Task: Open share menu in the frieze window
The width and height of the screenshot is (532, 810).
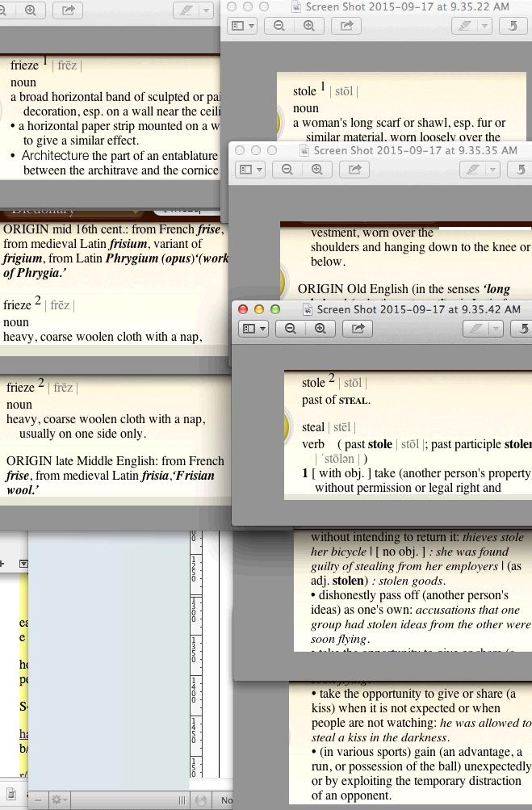Action: pyautogui.click(x=68, y=10)
